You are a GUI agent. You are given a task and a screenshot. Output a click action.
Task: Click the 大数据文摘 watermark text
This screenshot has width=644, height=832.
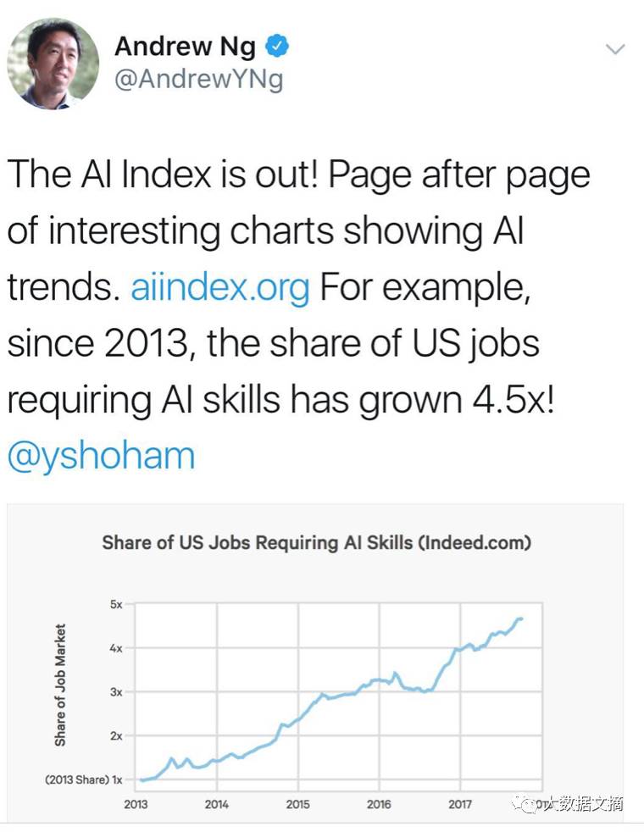point(588,803)
